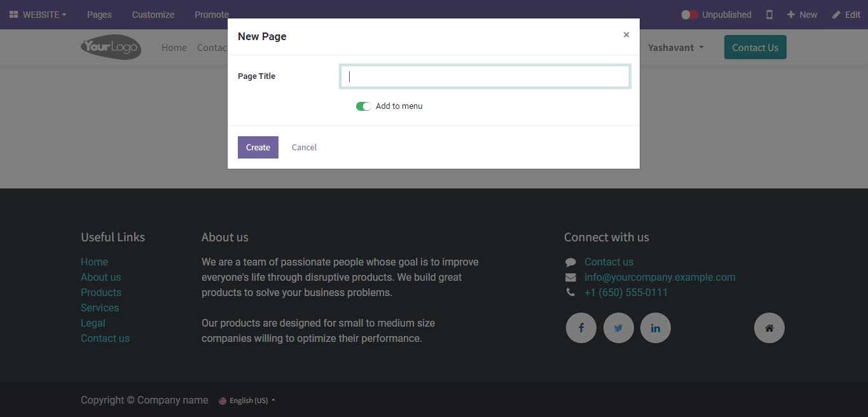Click the round home icon button
Viewport: 868px width, 417px height.
coord(769,328)
